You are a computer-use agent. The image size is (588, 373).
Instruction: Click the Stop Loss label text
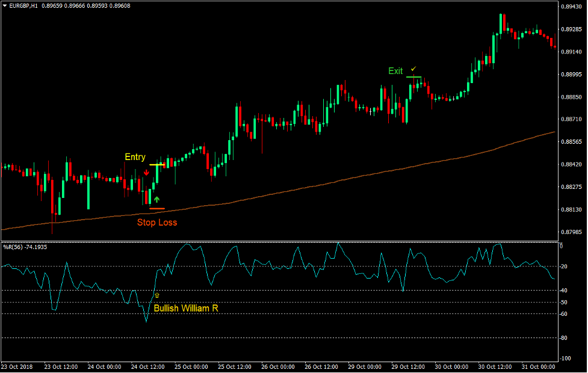[x=158, y=223]
